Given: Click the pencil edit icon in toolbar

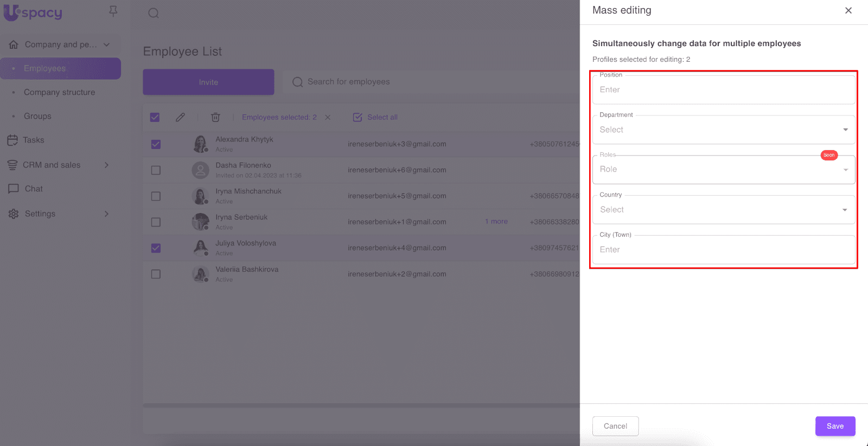Looking at the screenshot, I should pos(181,117).
